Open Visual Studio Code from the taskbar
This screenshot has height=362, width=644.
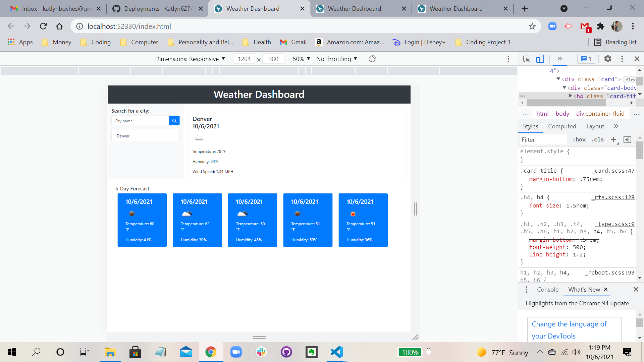coord(336,352)
